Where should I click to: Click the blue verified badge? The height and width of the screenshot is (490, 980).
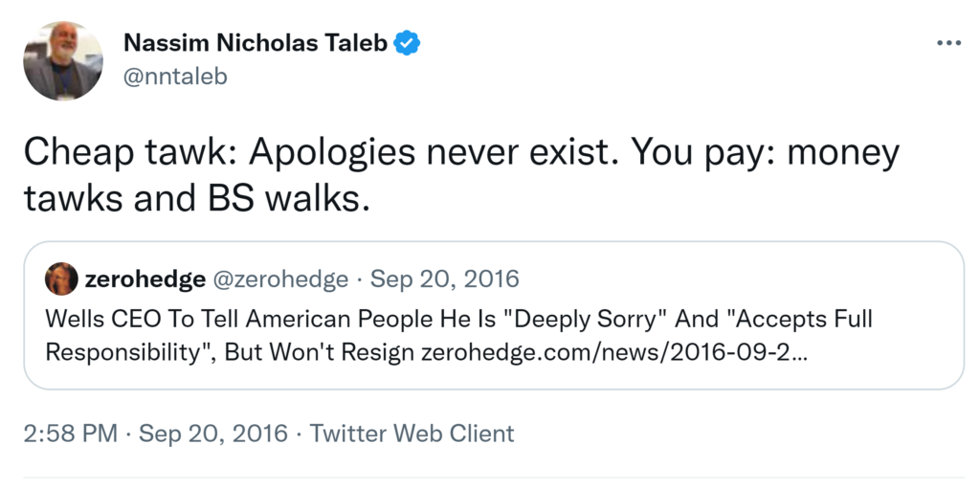point(409,43)
